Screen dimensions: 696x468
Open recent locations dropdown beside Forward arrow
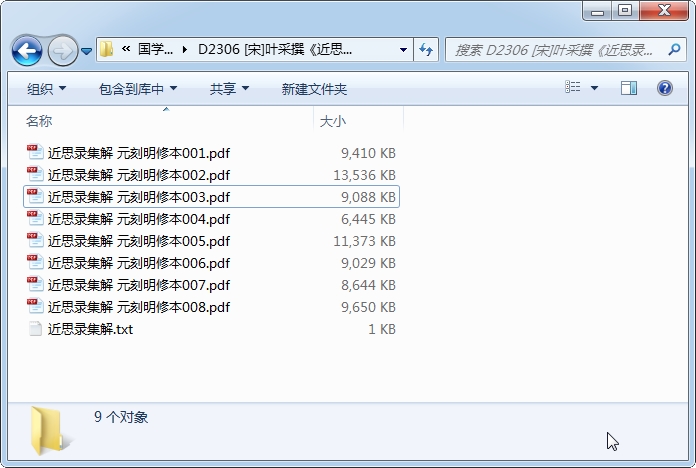point(87,52)
